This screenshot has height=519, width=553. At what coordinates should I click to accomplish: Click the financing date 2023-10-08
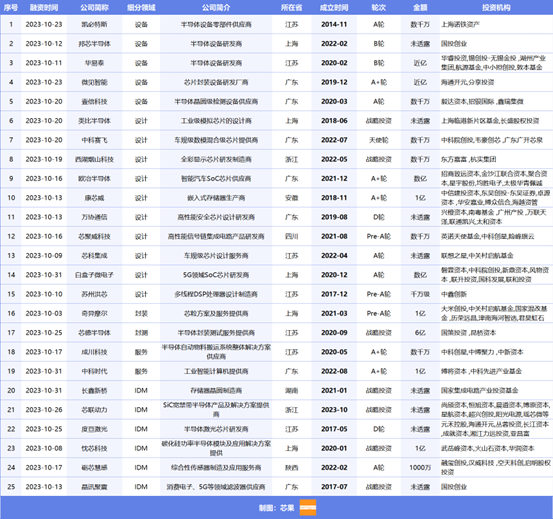pyautogui.click(x=44, y=448)
